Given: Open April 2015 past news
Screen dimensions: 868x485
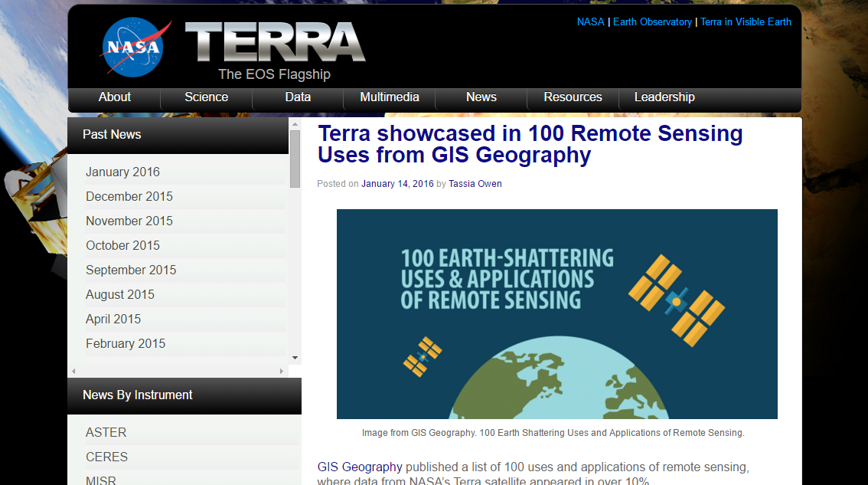Looking at the screenshot, I should (113, 319).
